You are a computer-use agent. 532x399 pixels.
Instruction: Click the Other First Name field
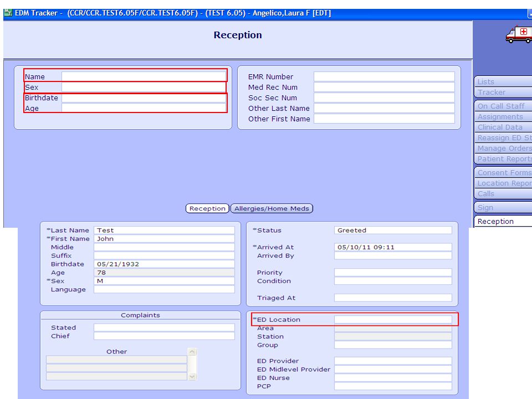(x=384, y=119)
